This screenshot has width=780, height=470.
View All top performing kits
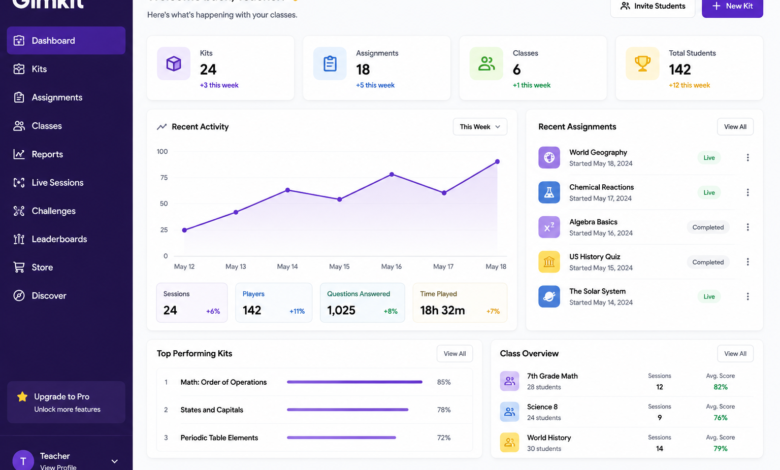pyautogui.click(x=455, y=354)
